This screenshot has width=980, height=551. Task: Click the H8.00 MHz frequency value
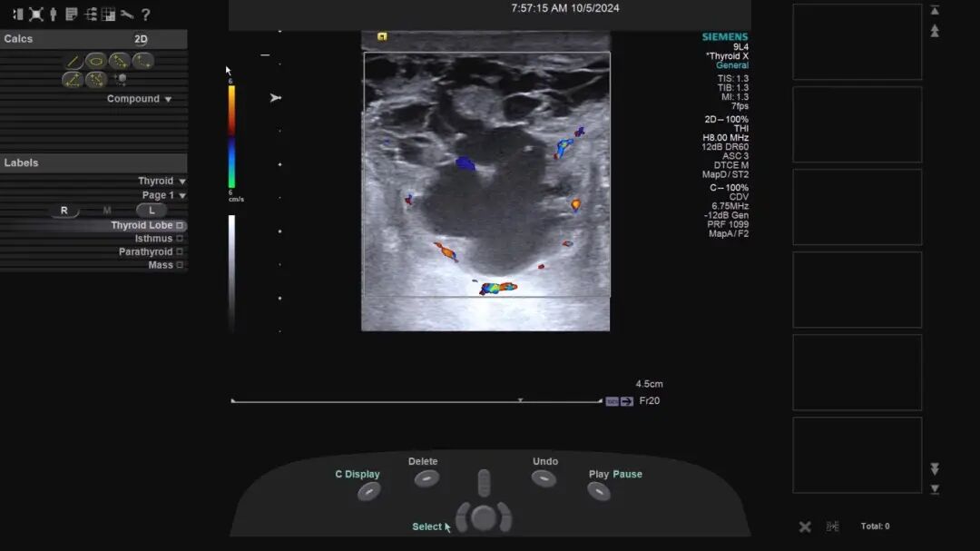(726, 138)
